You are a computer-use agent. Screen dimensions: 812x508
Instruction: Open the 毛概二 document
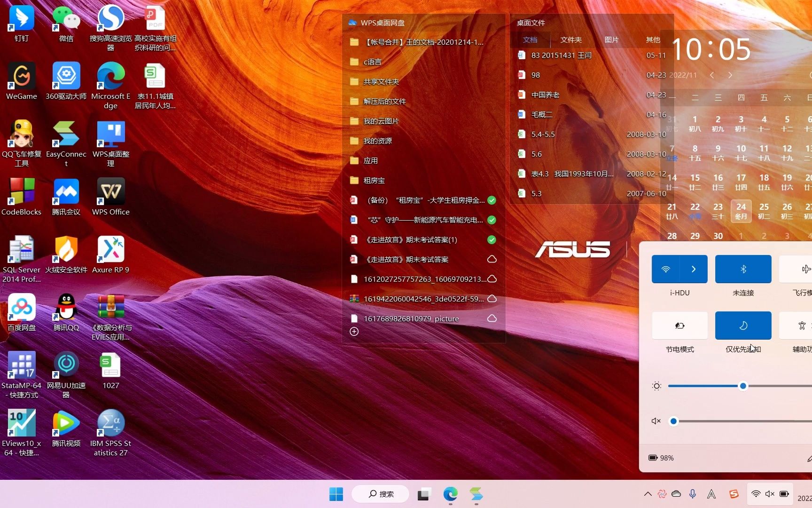tap(592, 114)
